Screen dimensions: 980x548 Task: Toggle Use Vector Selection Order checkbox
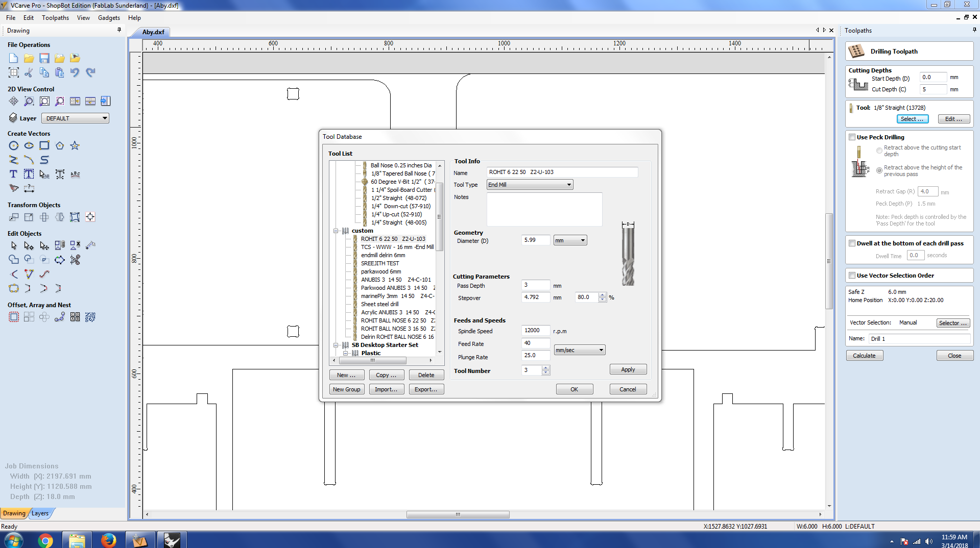click(852, 276)
